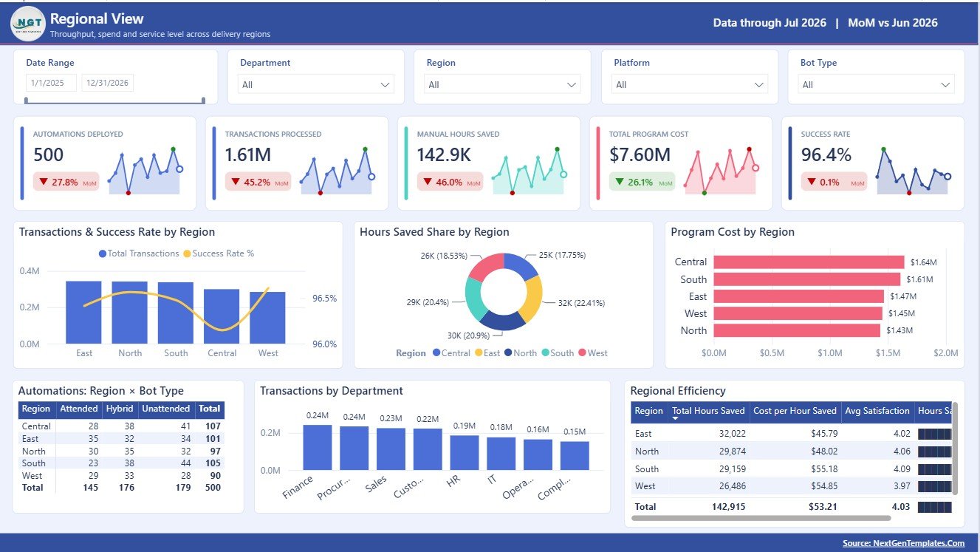
Task: Click the North legend dot in donut chart
Action: click(508, 353)
